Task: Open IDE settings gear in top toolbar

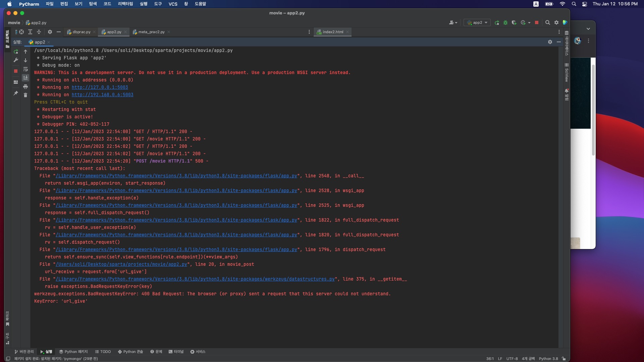Action: pos(556,22)
